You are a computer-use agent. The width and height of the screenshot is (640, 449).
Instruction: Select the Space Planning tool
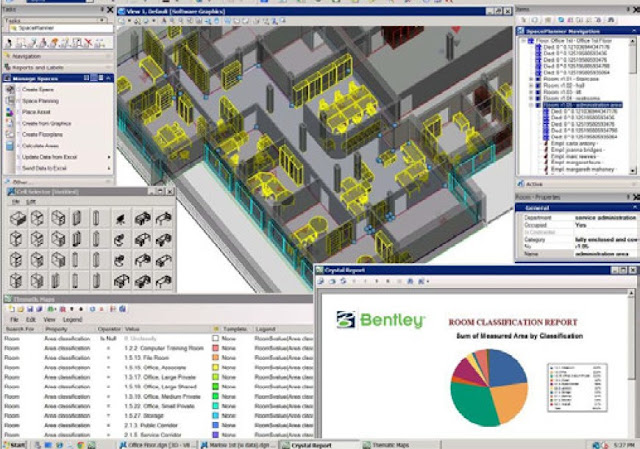11,102
